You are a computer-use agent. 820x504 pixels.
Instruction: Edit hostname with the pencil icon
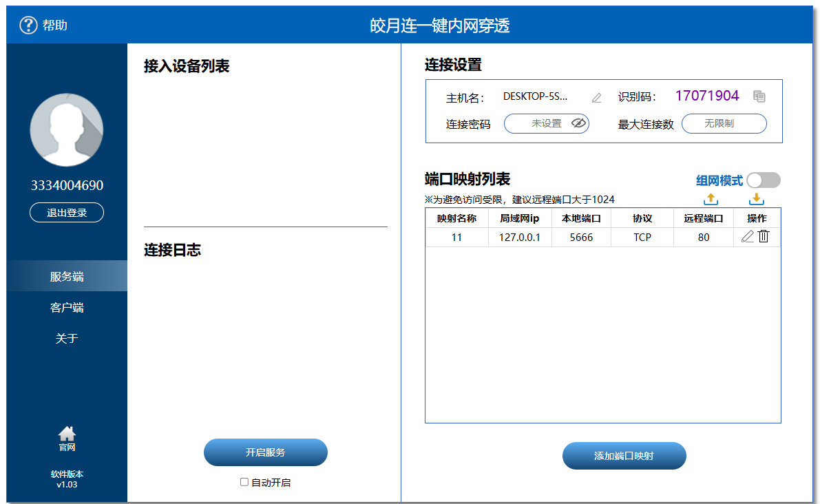pyautogui.click(x=596, y=98)
